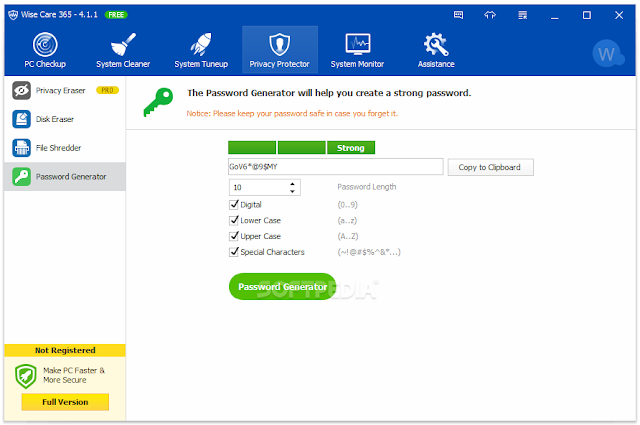
Task: Click the PRO badge beside Privacy Eraser
Action: pyautogui.click(x=107, y=90)
